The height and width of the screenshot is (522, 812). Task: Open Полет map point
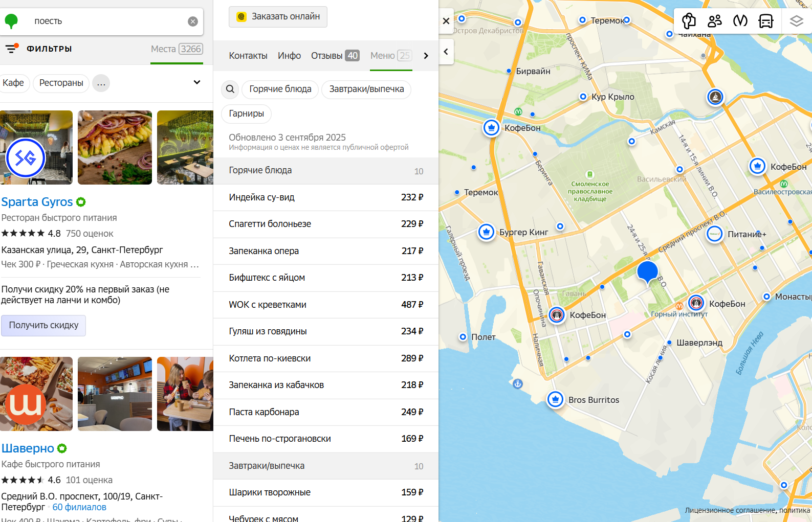click(463, 337)
